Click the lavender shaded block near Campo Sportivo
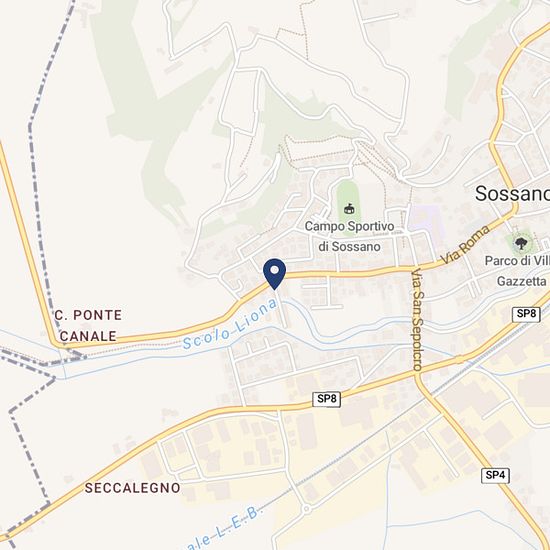Image resolution: width=550 pixels, height=550 pixels. [x=425, y=219]
